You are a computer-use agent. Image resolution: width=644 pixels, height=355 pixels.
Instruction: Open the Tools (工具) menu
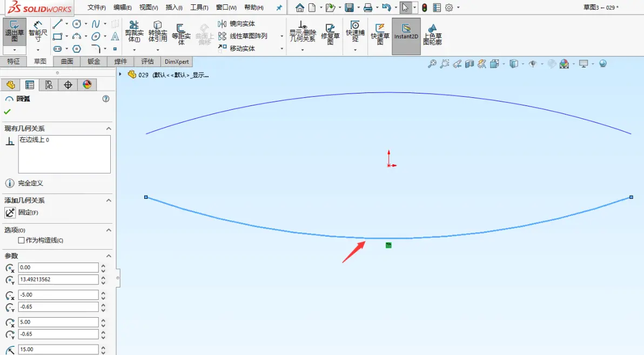pos(199,8)
